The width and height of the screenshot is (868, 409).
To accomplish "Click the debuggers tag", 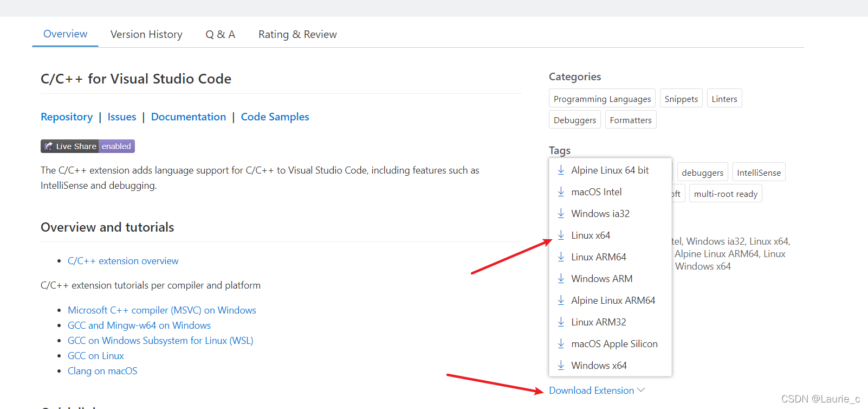I will pyautogui.click(x=702, y=172).
